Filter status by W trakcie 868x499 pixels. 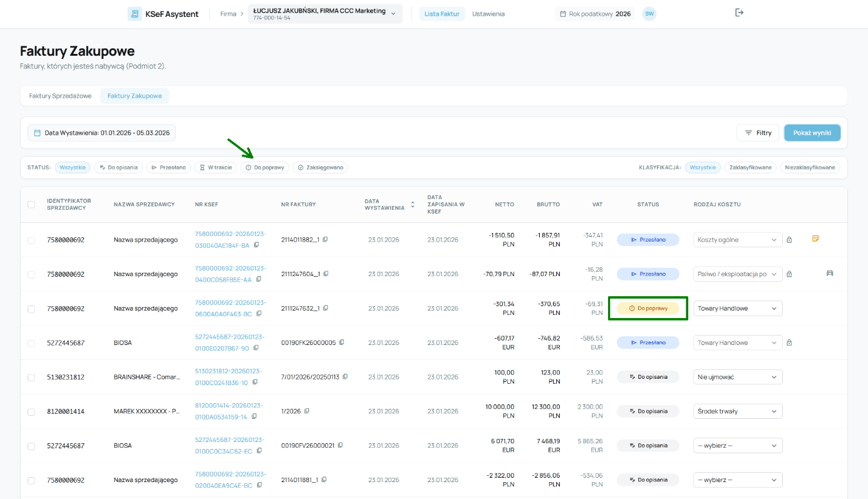[216, 168]
